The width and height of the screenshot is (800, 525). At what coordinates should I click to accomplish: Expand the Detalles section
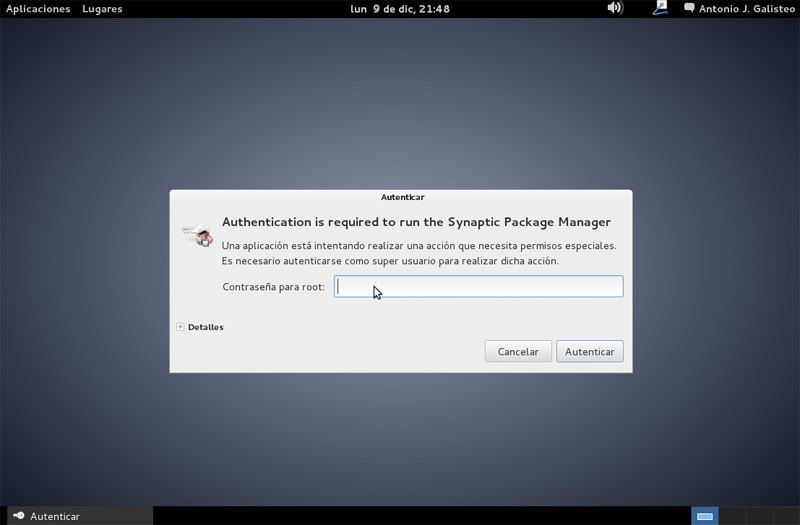click(200, 327)
